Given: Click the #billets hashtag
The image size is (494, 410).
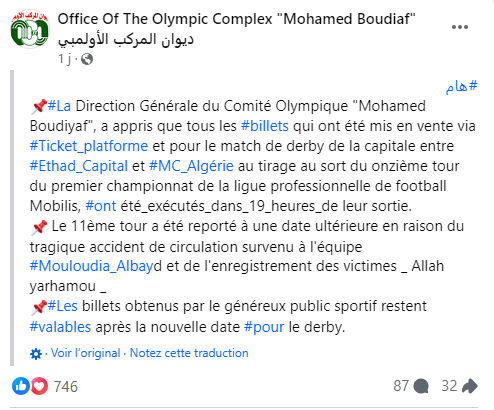Looking at the screenshot, I should point(265,126).
